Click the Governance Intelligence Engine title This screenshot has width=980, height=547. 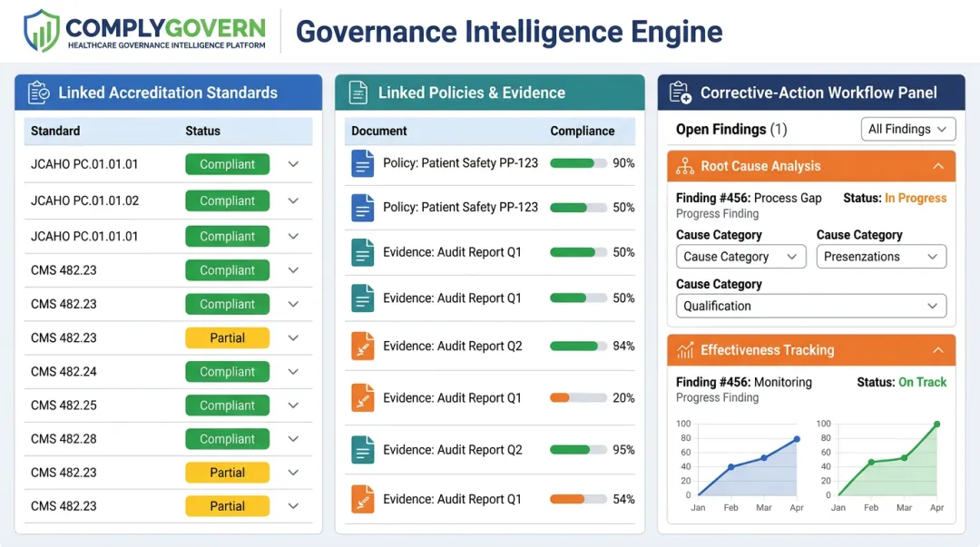pyautogui.click(x=509, y=32)
